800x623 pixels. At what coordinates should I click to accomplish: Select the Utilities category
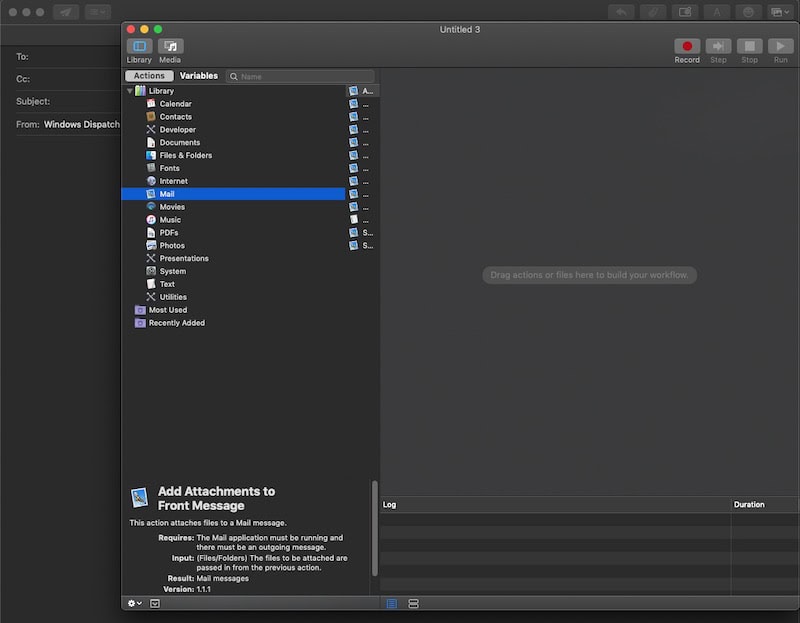click(x=233, y=297)
